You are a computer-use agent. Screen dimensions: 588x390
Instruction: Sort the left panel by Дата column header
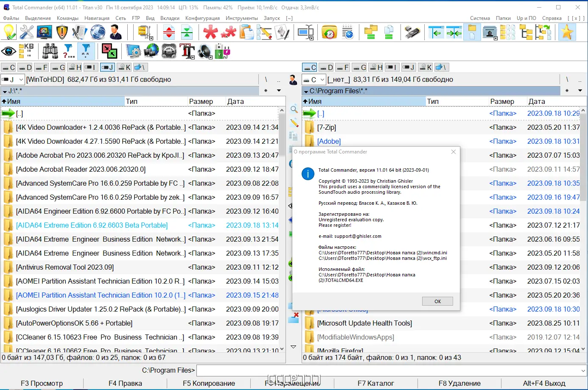pyautogui.click(x=255, y=101)
